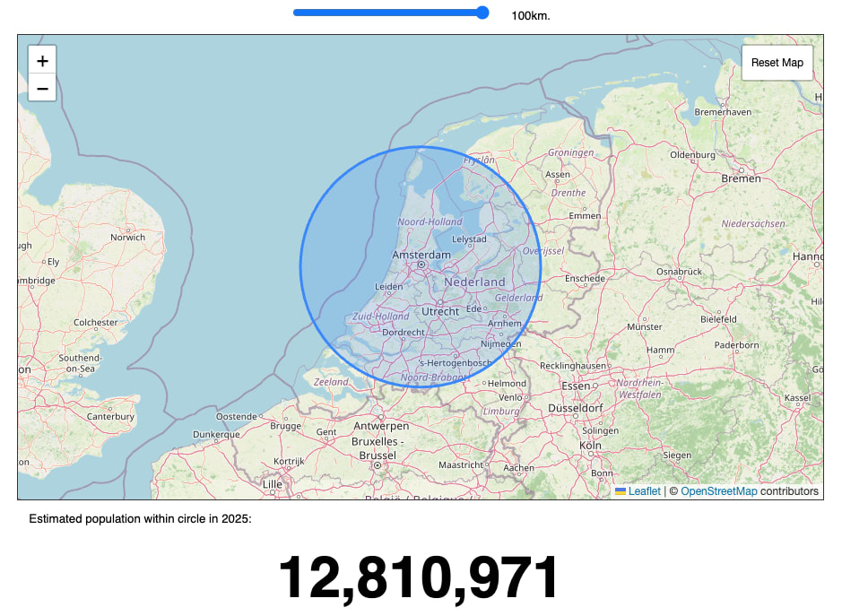Click the Dordrecht city label

[404, 333]
